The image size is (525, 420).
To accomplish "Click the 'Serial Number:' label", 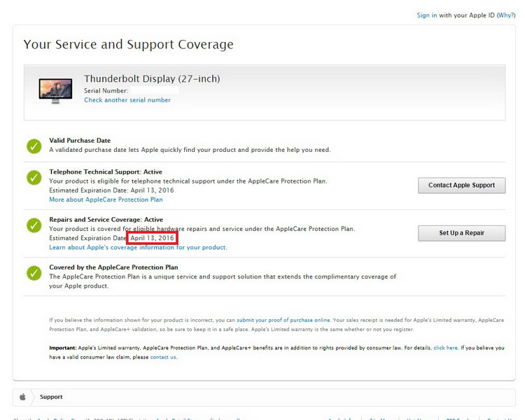I will pos(106,91).
